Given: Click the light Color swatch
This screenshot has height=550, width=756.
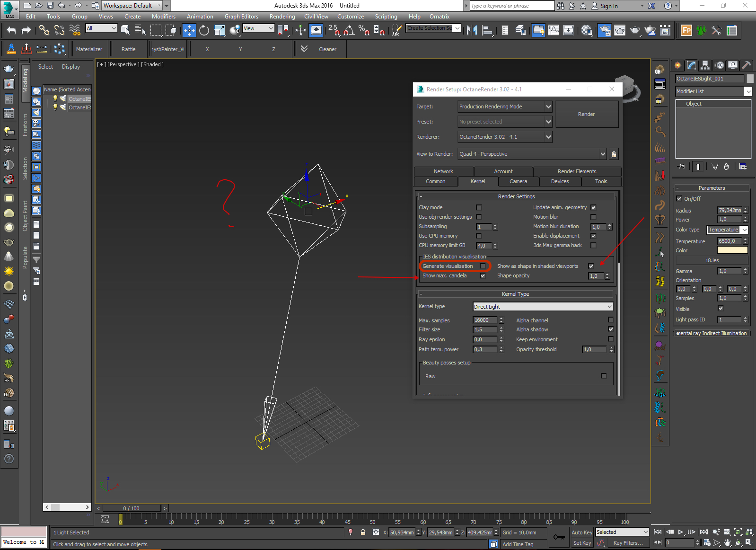Looking at the screenshot, I should point(732,250).
